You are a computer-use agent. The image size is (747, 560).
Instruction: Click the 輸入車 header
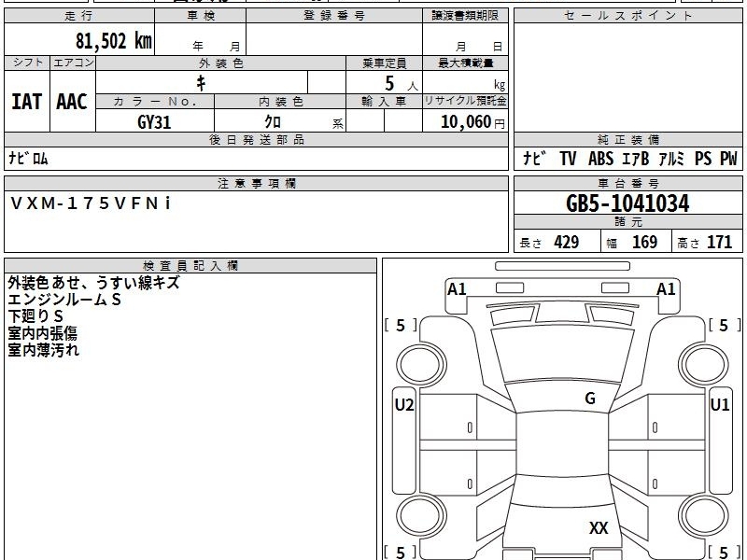point(384,102)
